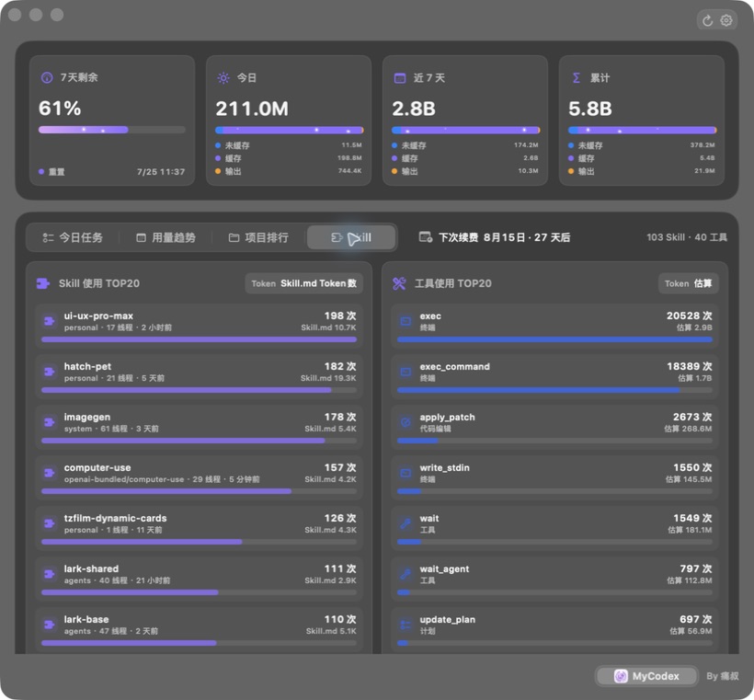Click the 未缓存 11.5M entry

tap(289, 145)
